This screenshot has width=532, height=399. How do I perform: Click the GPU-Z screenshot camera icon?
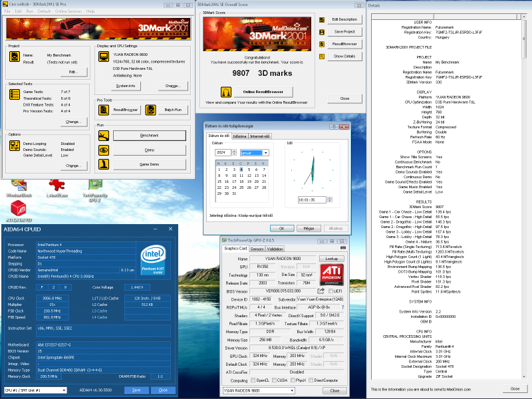tap(343, 248)
